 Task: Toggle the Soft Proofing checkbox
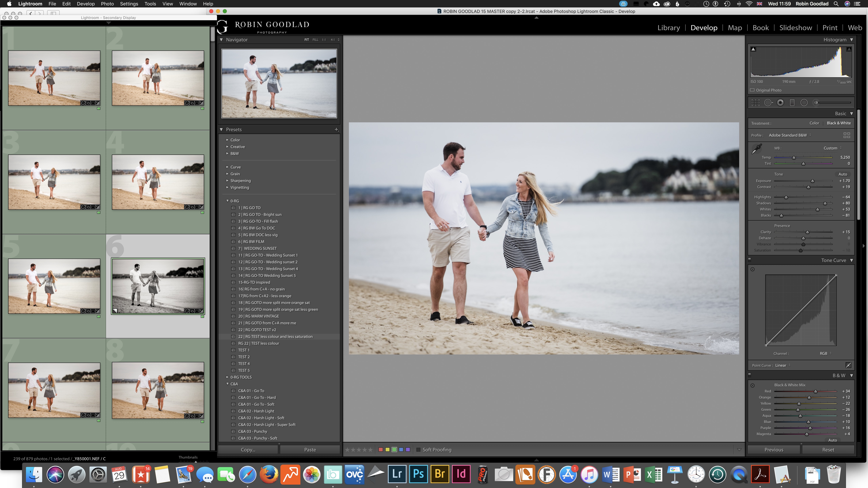pos(418,450)
